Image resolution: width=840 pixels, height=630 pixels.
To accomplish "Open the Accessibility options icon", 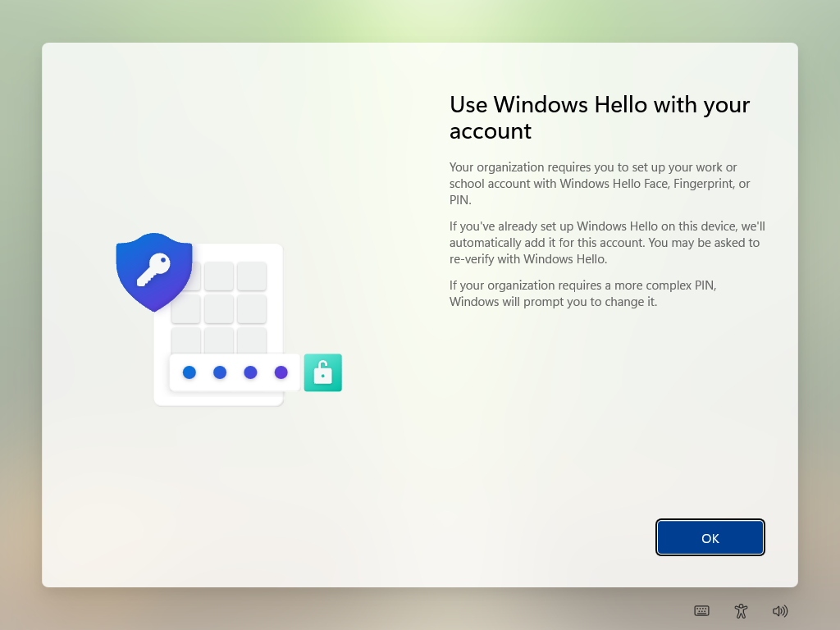I will (x=741, y=610).
